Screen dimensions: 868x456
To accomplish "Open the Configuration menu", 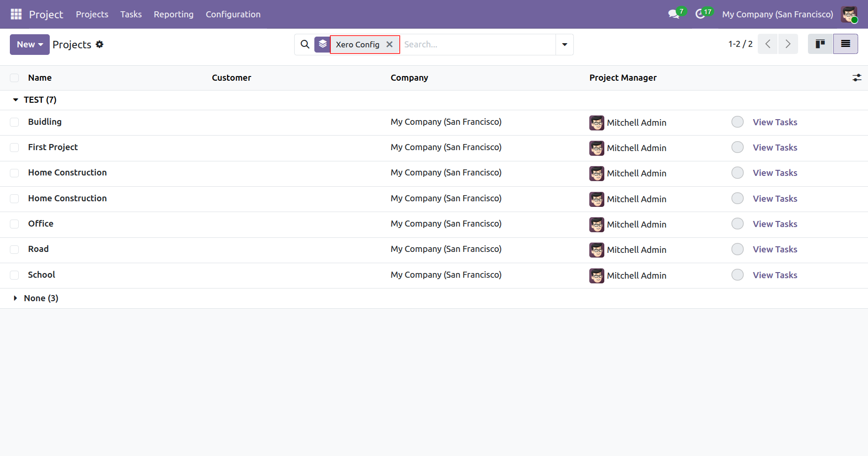I will 233,14.
